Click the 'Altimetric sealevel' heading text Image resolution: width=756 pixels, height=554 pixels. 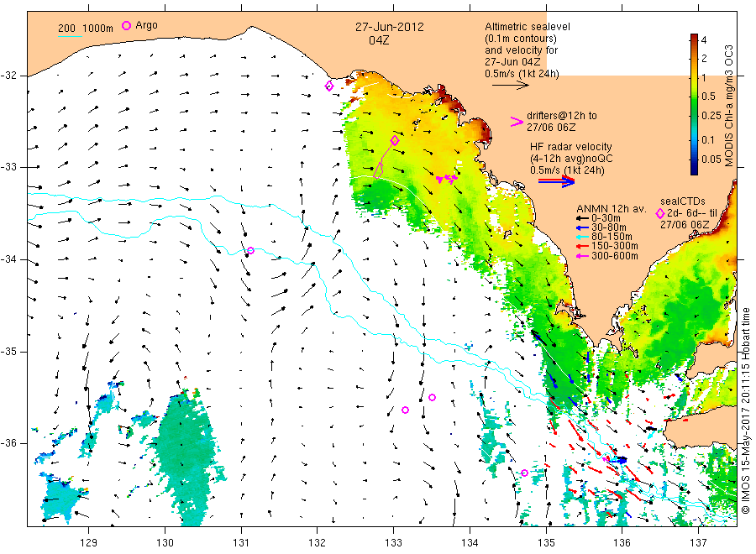coord(528,27)
